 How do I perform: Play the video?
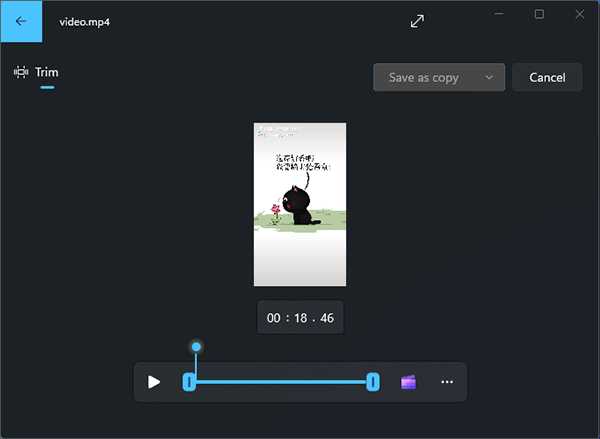pos(154,382)
